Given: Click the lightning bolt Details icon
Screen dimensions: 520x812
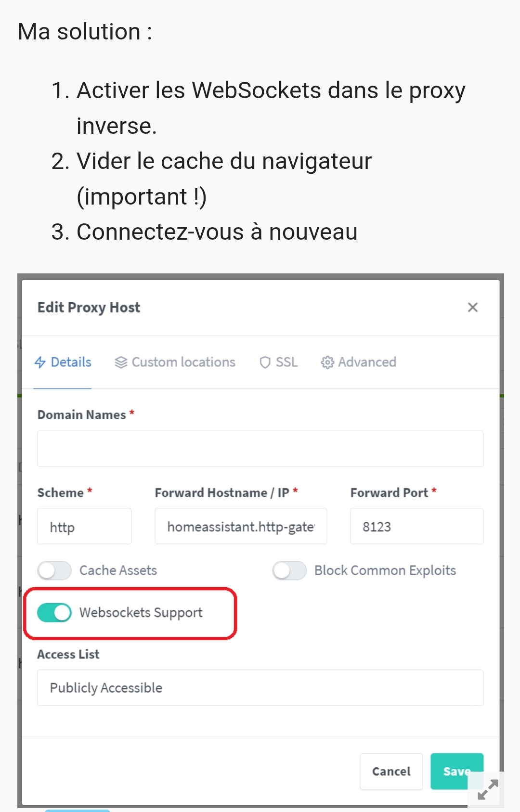Looking at the screenshot, I should (40, 362).
